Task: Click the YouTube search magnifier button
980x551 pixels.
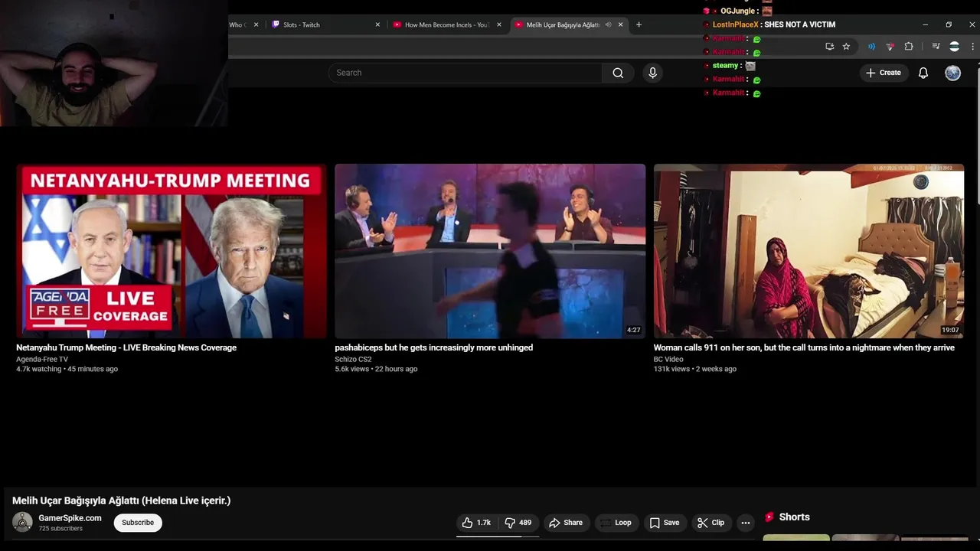Action: point(618,73)
